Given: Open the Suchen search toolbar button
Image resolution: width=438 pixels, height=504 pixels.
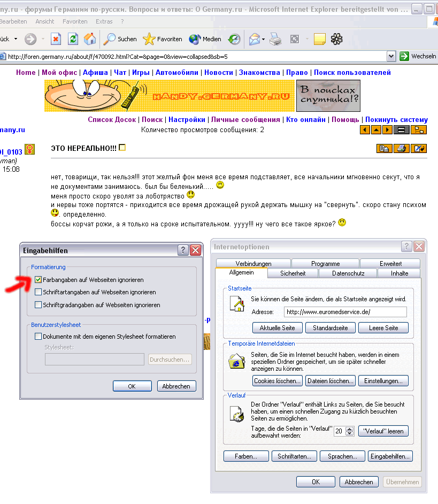Looking at the screenshot, I should (120, 39).
